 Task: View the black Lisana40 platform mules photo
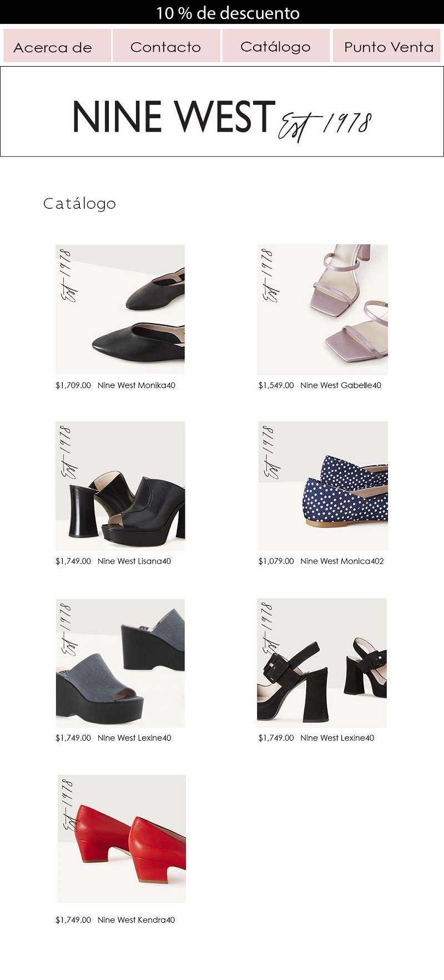(x=120, y=486)
